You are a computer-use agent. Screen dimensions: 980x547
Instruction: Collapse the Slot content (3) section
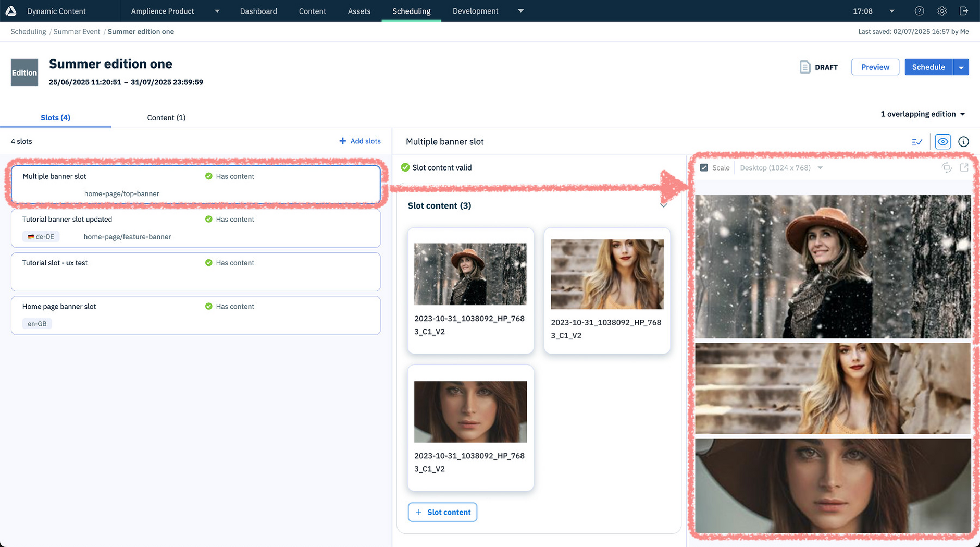[x=664, y=205]
